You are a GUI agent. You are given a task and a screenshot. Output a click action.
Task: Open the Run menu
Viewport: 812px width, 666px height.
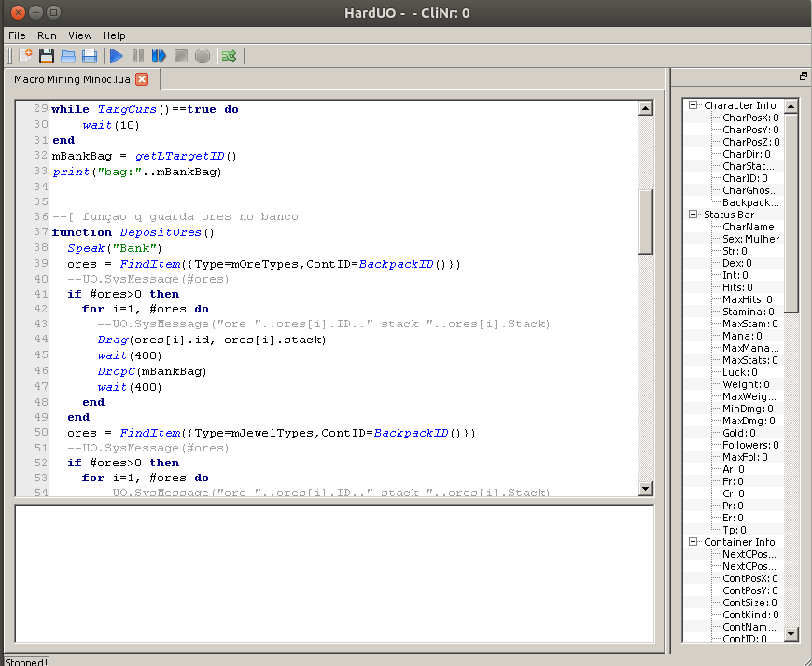click(x=47, y=35)
